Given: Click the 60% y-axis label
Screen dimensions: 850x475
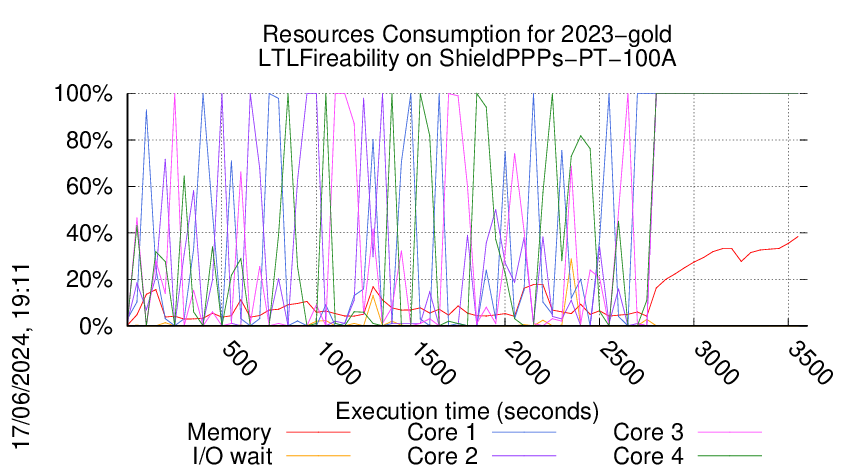Looking at the screenshot, I should [x=89, y=187].
